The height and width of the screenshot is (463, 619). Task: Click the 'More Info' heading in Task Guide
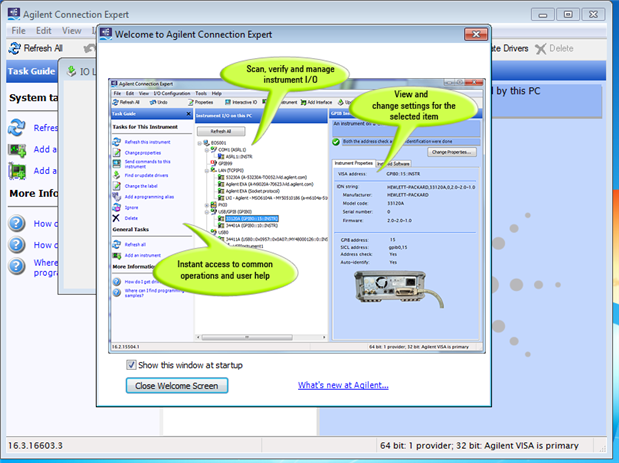(x=34, y=193)
